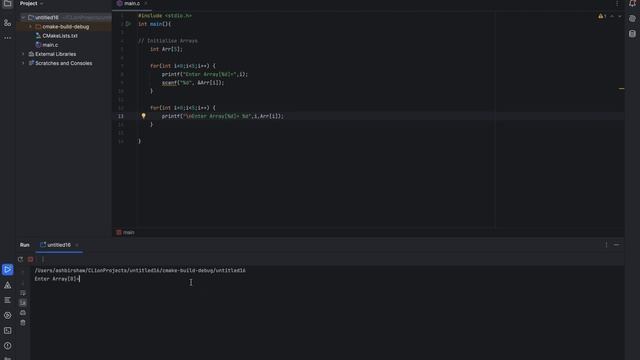
Task: Open Run panel options vertical dots
Action: click(606, 245)
